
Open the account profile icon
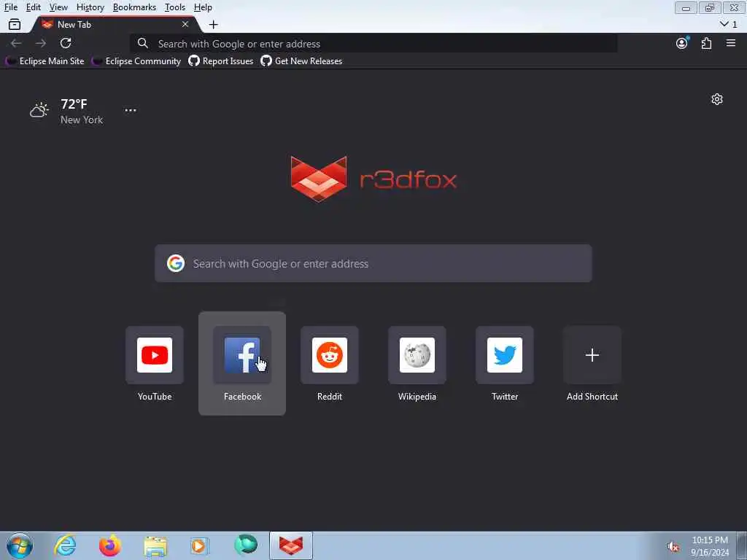[682, 43]
